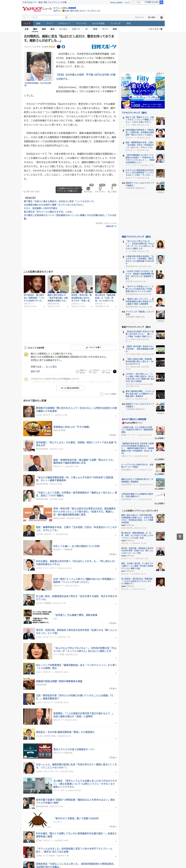
Task: Open settings gear next to 購入履歴
Action: pos(161,18)
